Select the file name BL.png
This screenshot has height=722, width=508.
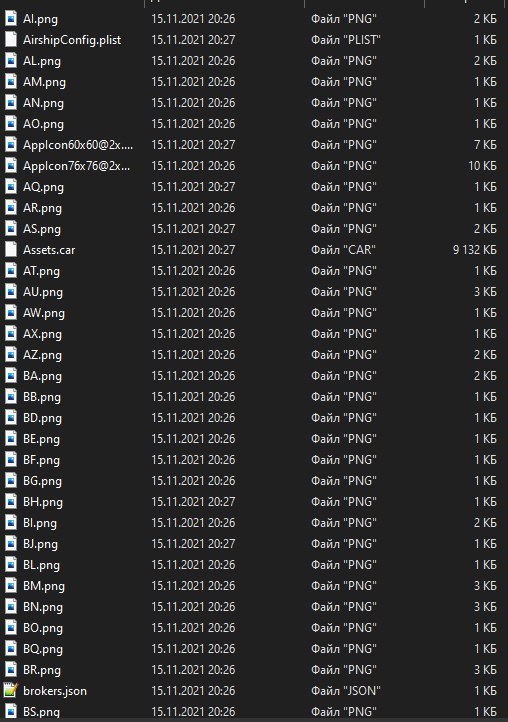click(x=41, y=565)
